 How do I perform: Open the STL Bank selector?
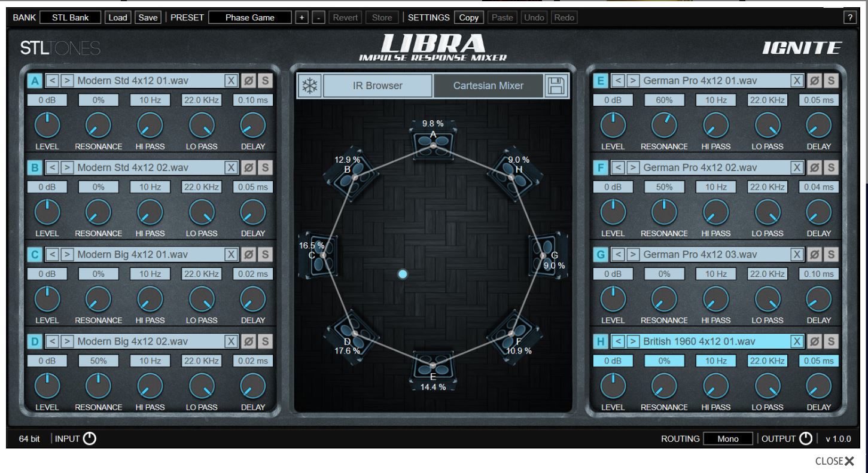pyautogui.click(x=71, y=17)
